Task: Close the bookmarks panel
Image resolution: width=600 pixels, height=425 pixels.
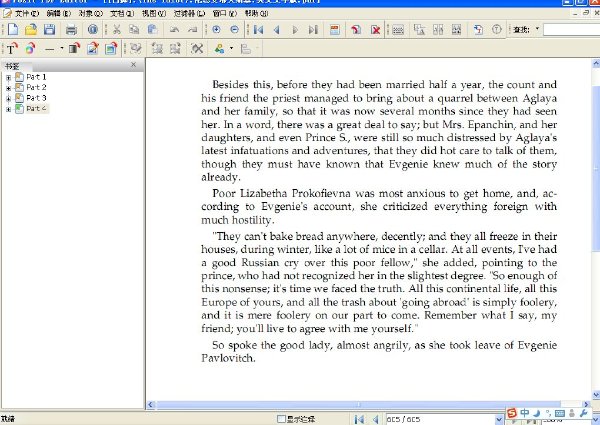Action: tap(133, 65)
